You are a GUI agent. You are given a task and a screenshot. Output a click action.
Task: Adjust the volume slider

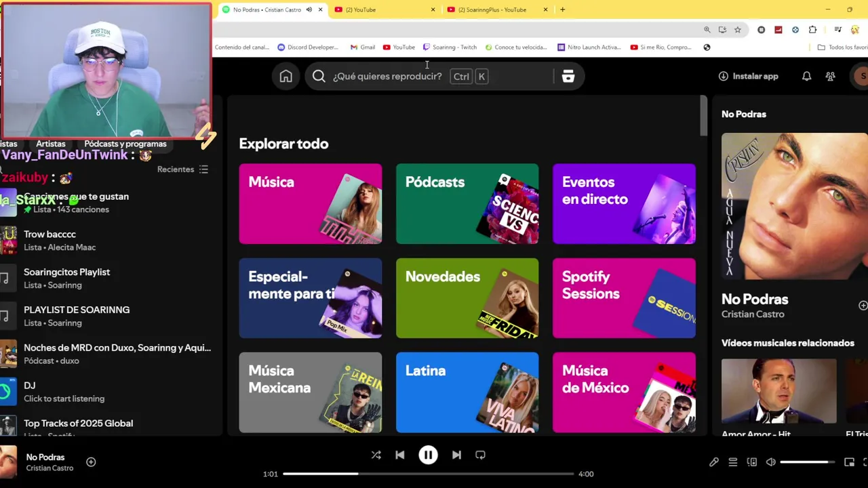[808, 462]
